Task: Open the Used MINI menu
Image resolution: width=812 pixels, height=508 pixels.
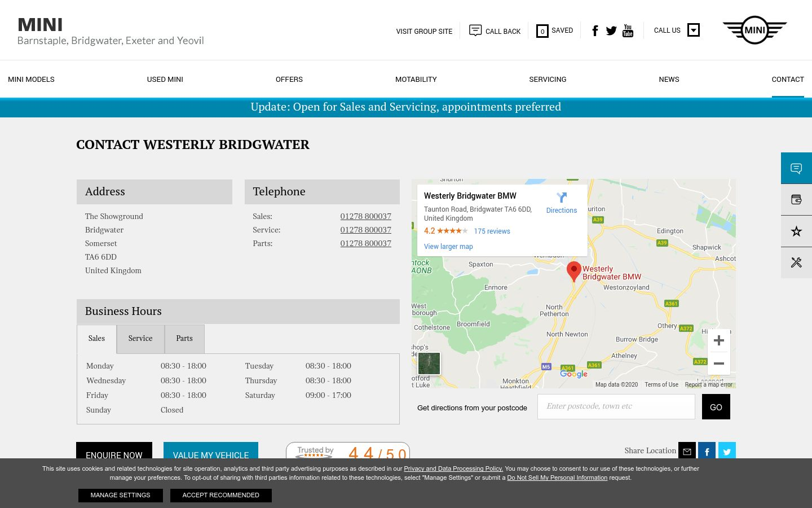Action: click(165, 80)
